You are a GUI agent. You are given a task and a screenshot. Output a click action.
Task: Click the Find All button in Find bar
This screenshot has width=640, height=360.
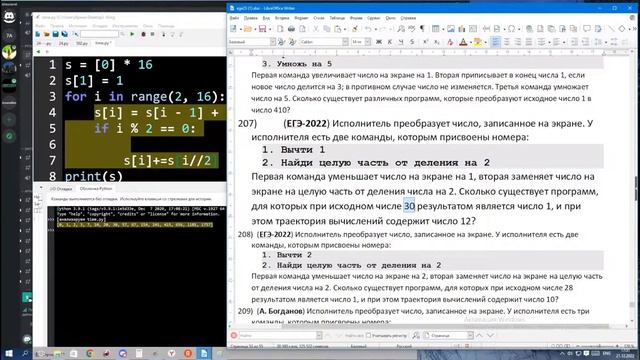353,336
